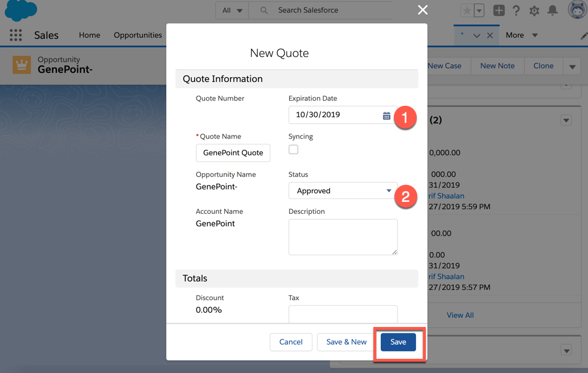Screen dimensions: 588x373
Task: Toggle the Syncing checkbox
Action: click(x=293, y=150)
